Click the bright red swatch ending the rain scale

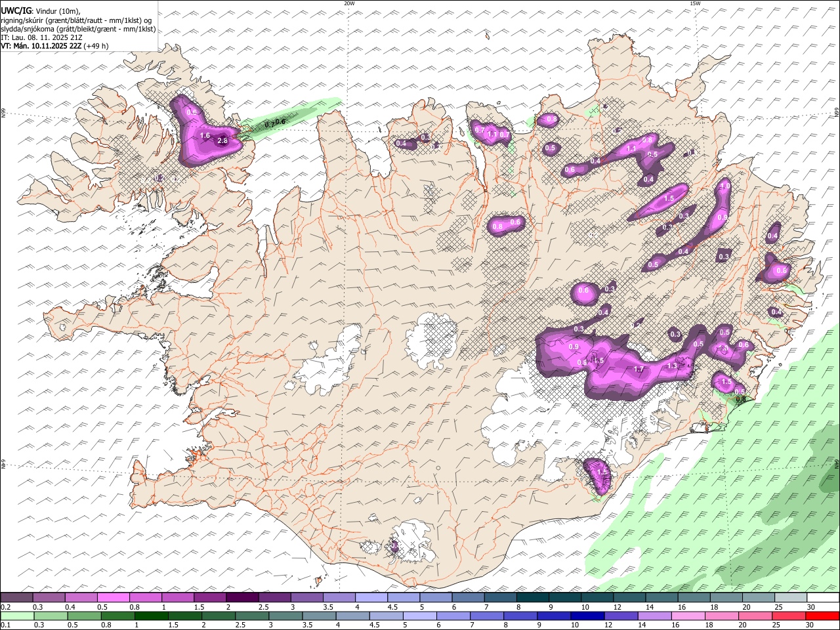click(822, 616)
